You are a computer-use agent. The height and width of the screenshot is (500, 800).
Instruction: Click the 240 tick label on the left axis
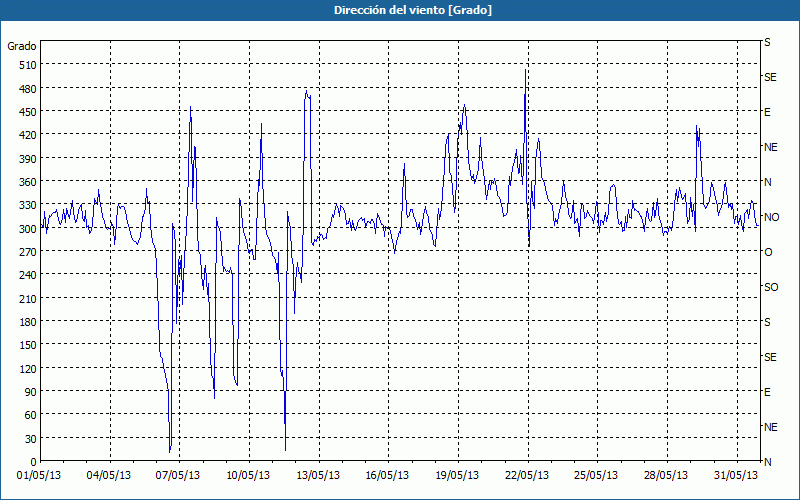click(x=27, y=276)
